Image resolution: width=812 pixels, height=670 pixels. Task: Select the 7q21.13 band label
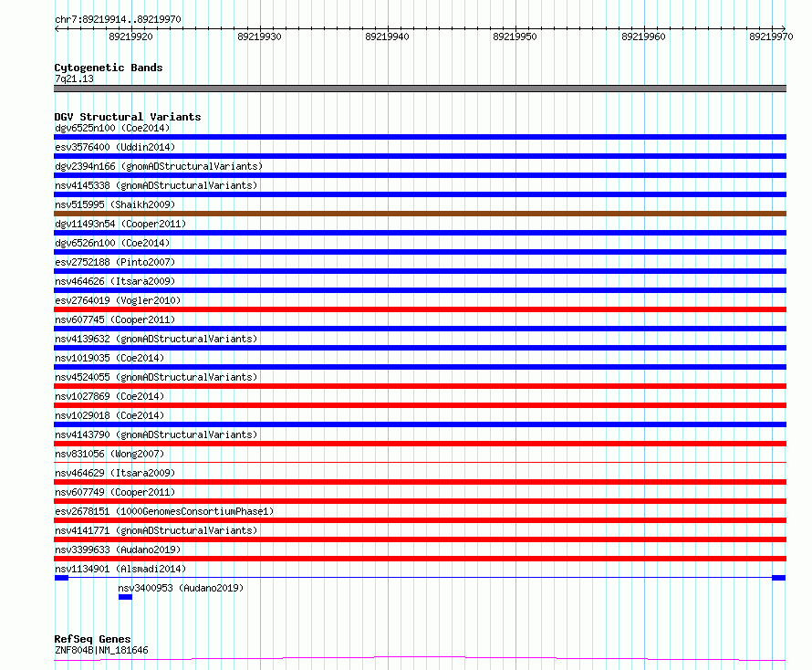[x=74, y=79]
